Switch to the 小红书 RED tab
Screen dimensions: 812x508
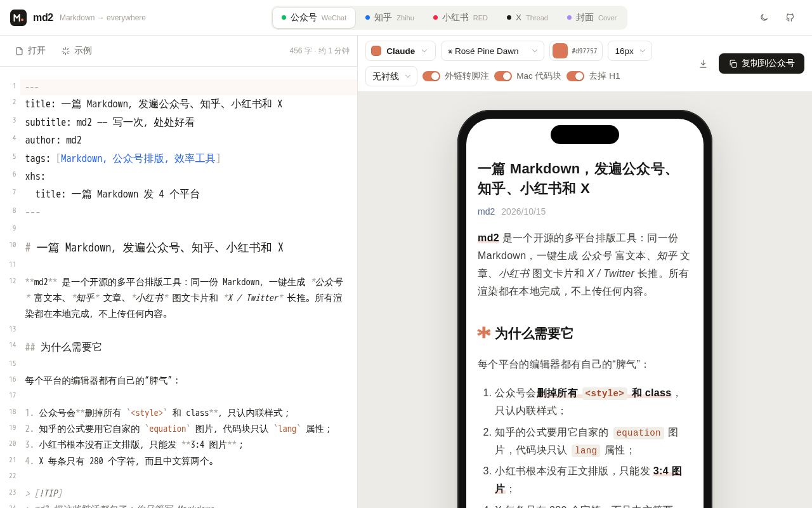click(x=461, y=18)
